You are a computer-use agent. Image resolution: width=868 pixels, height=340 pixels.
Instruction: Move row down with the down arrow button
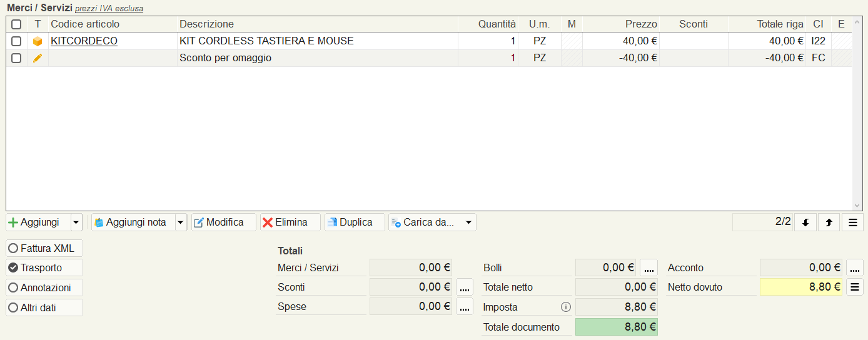click(x=805, y=222)
